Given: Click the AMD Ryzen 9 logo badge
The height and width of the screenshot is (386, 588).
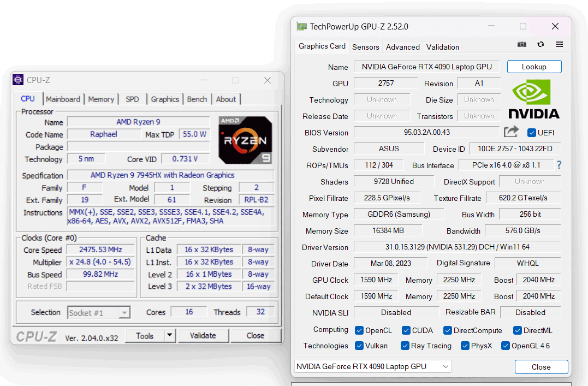Looking at the screenshot, I should click(x=245, y=140).
